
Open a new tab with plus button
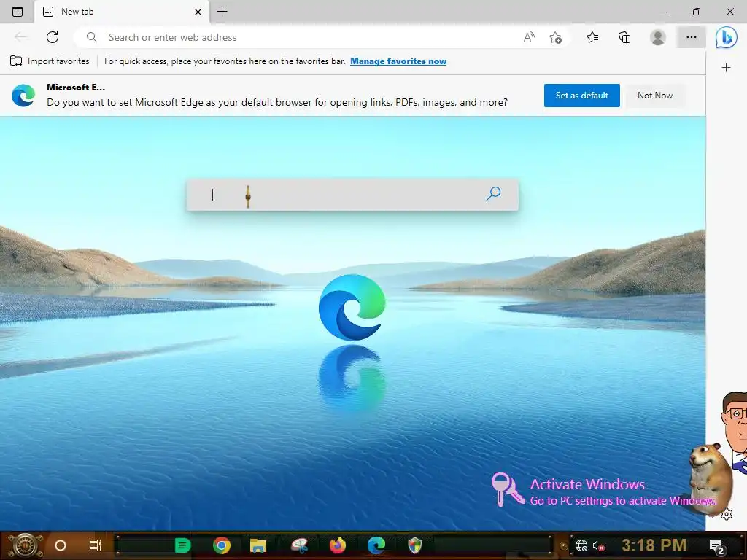pyautogui.click(x=222, y=12)
